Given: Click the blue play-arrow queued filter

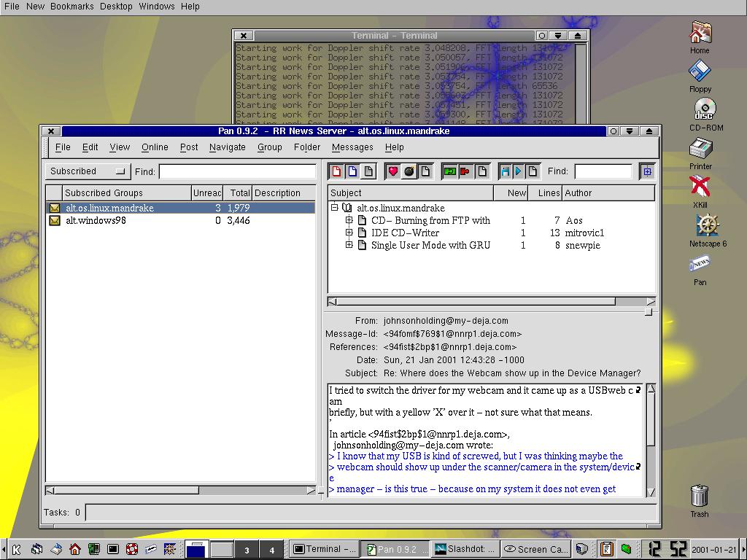Looking at the screenshot, I should (x=519, y=171).
